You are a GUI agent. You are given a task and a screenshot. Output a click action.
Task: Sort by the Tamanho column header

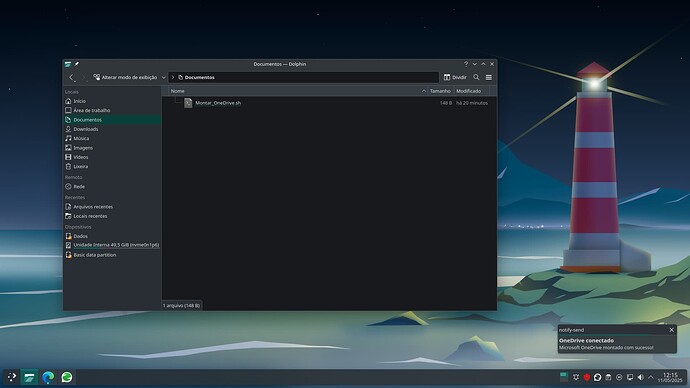(x=440, y=91)
